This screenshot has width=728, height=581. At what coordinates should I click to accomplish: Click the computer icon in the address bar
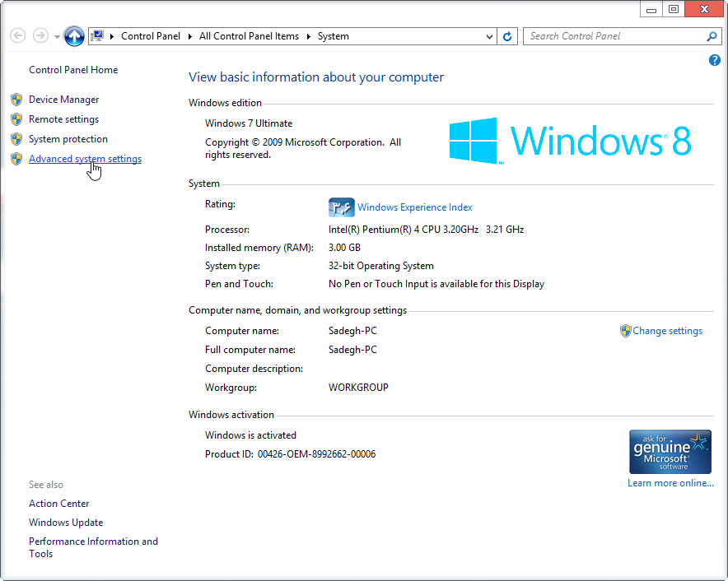(x=97, y=35)
